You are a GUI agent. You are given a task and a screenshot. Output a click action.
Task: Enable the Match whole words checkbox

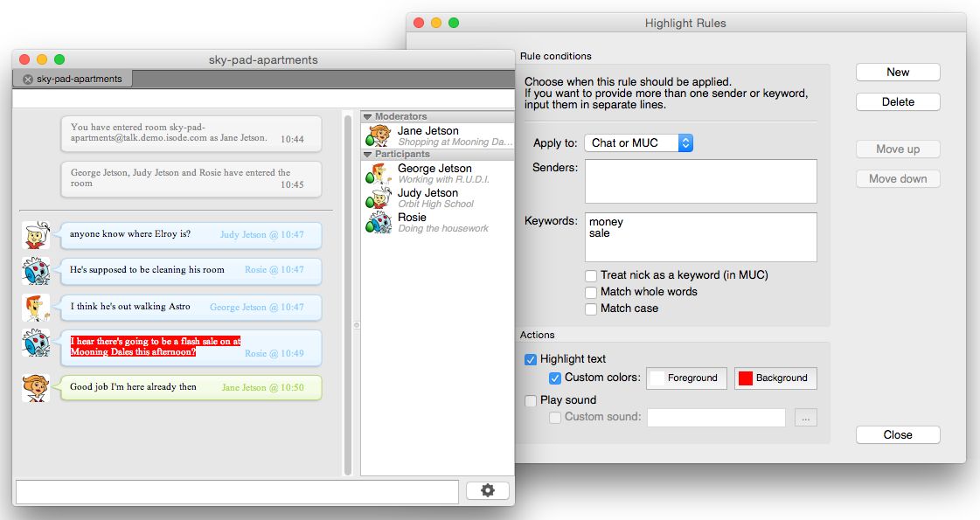coord(591,292)
